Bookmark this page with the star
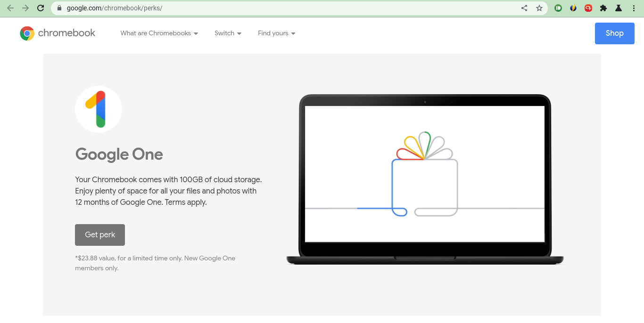 (539, 8)
